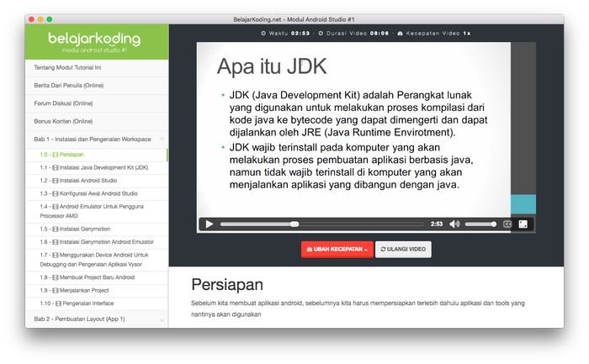589x364 pixels.
Task: Open lesson 1.8 Membuat Project Baru Android
Action: (97, 277)
